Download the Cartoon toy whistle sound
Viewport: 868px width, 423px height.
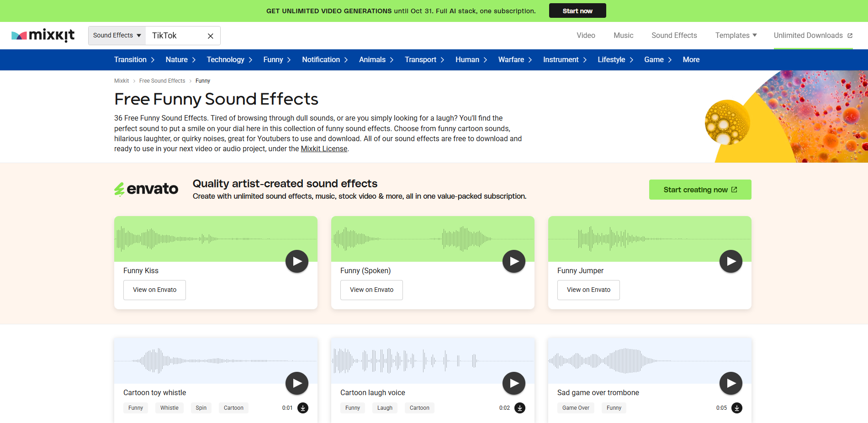(x=303, y=408)
